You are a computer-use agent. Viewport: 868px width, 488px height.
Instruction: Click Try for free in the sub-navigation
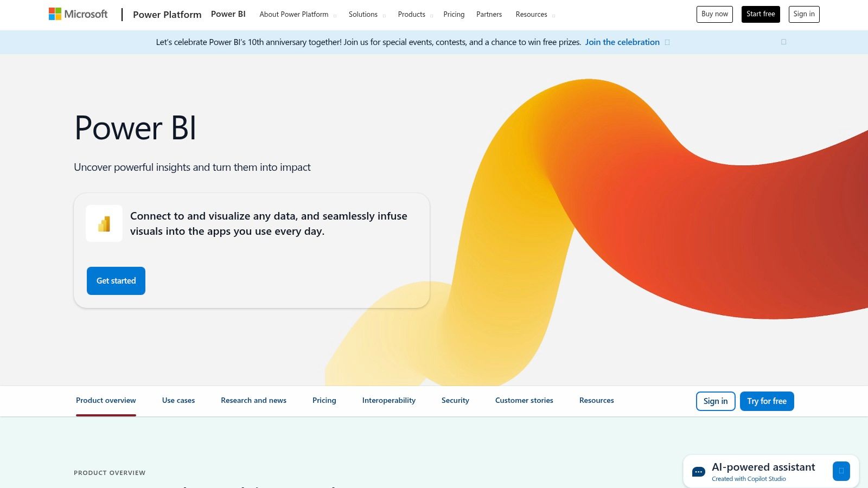[x=767, y=401]
